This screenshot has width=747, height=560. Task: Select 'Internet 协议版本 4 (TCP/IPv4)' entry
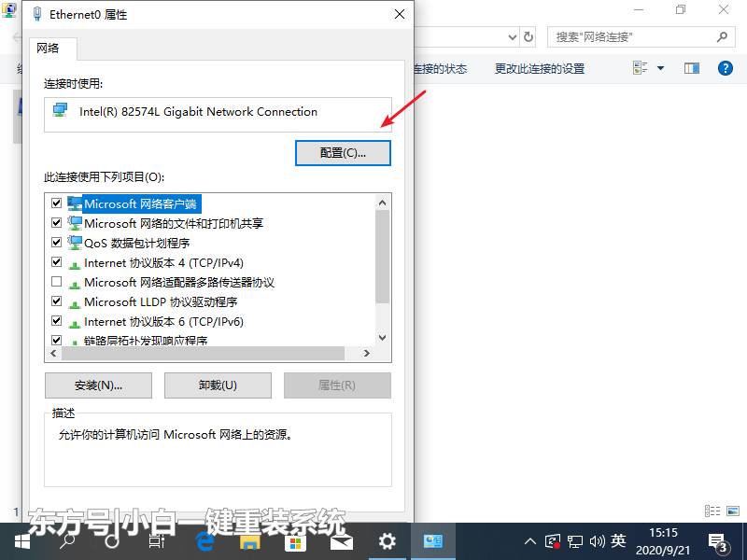pyautogui.click(x=163, y=262)
